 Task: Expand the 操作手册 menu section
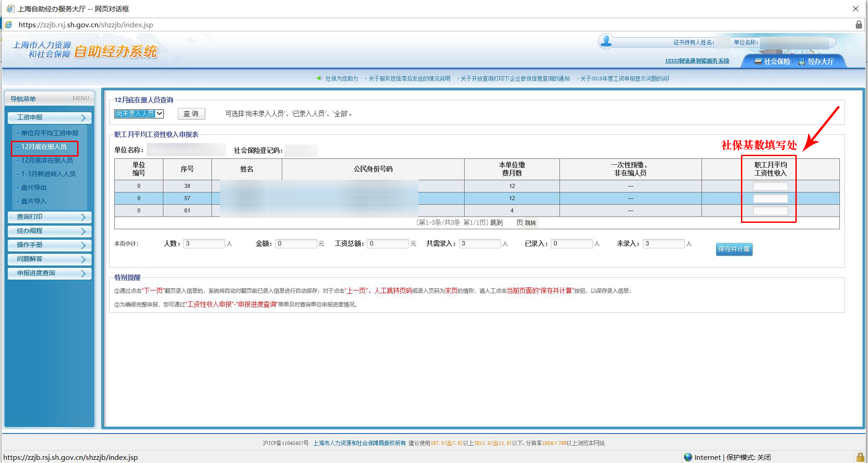(49, 245)
